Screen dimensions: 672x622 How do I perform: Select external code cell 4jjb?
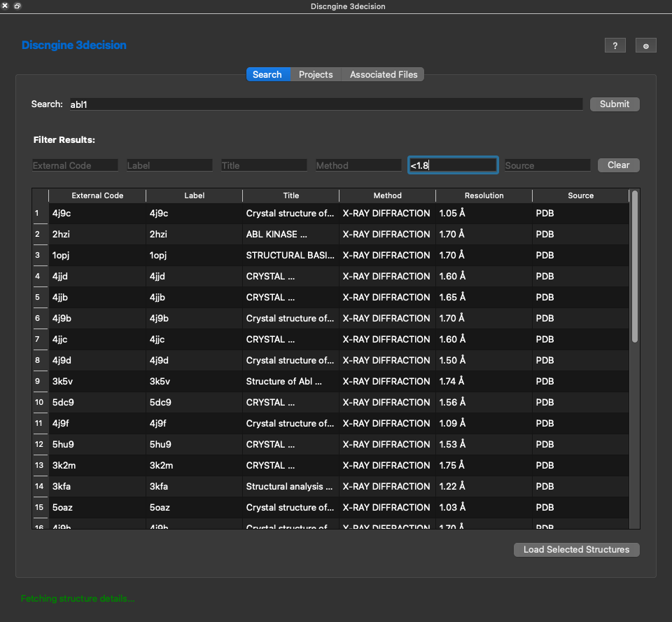pyautogui.click(x=97, y=297)
